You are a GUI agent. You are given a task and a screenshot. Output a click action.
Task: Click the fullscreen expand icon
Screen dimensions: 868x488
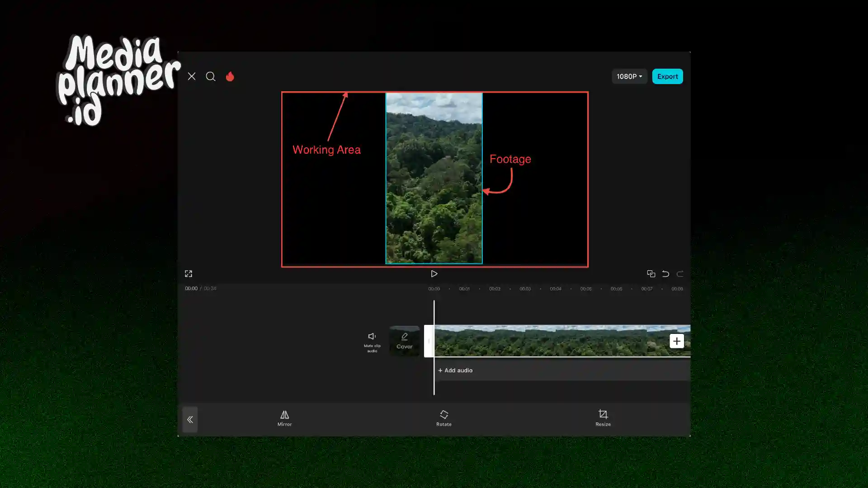click(x=189, y=273)
